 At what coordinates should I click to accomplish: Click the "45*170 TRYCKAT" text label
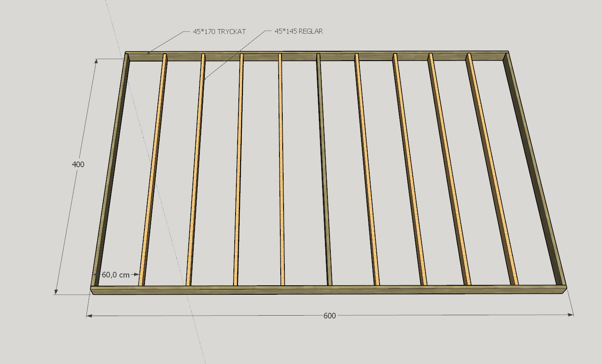point(219,32)
